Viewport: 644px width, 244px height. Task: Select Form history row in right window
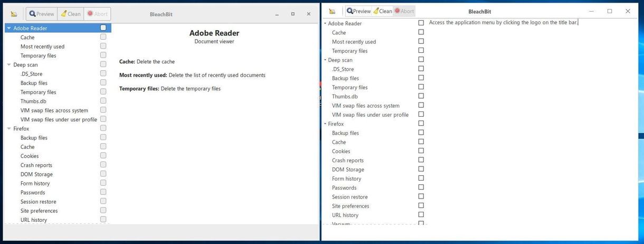click(346, 179)
